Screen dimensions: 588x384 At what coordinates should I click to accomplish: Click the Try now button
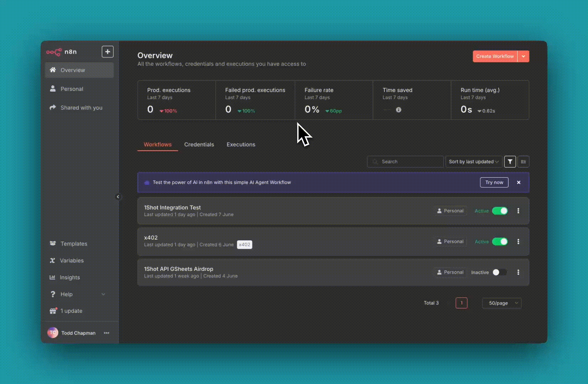[494, 182]
